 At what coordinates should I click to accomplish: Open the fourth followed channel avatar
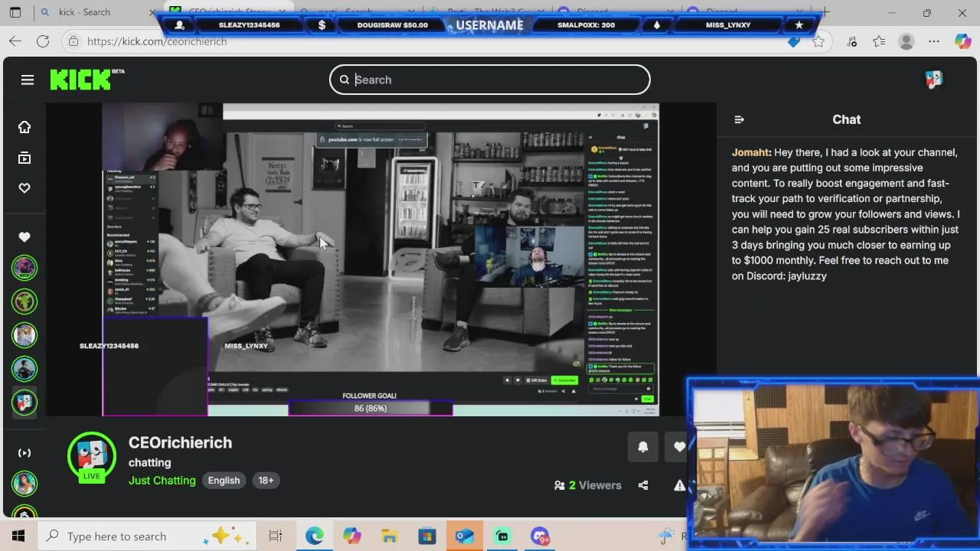(24, 369)
